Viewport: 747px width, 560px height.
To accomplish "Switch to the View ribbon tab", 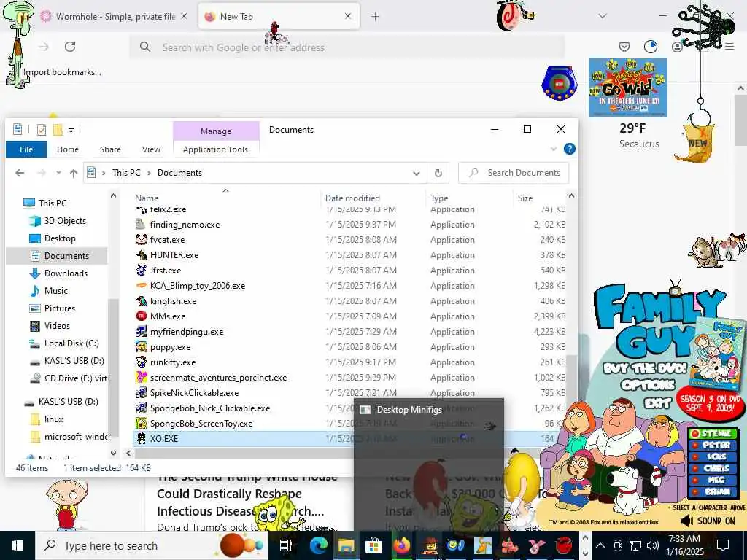I will coord(151,149).
